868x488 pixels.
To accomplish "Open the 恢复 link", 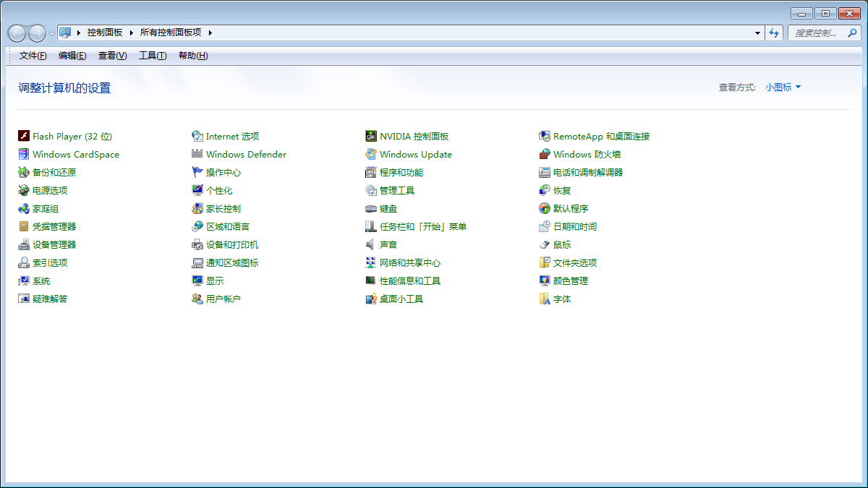I will [x=562, y=190].
